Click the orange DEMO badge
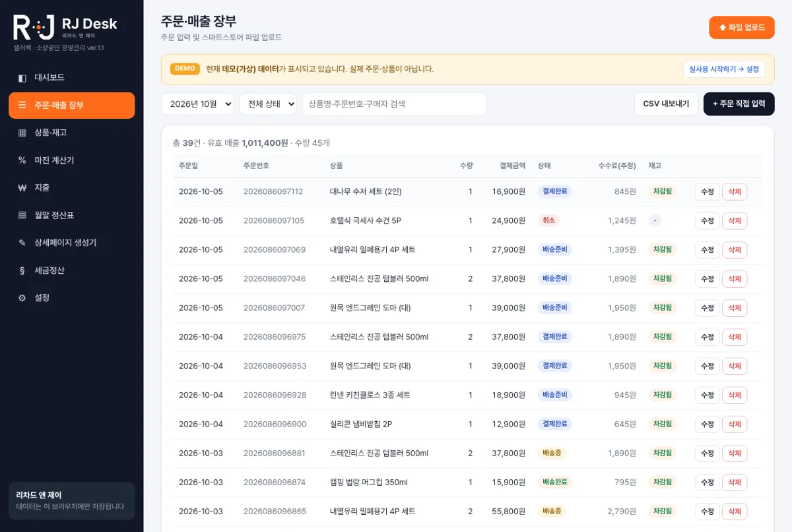This screenshot has height=532, width=792. coord(185,69)
